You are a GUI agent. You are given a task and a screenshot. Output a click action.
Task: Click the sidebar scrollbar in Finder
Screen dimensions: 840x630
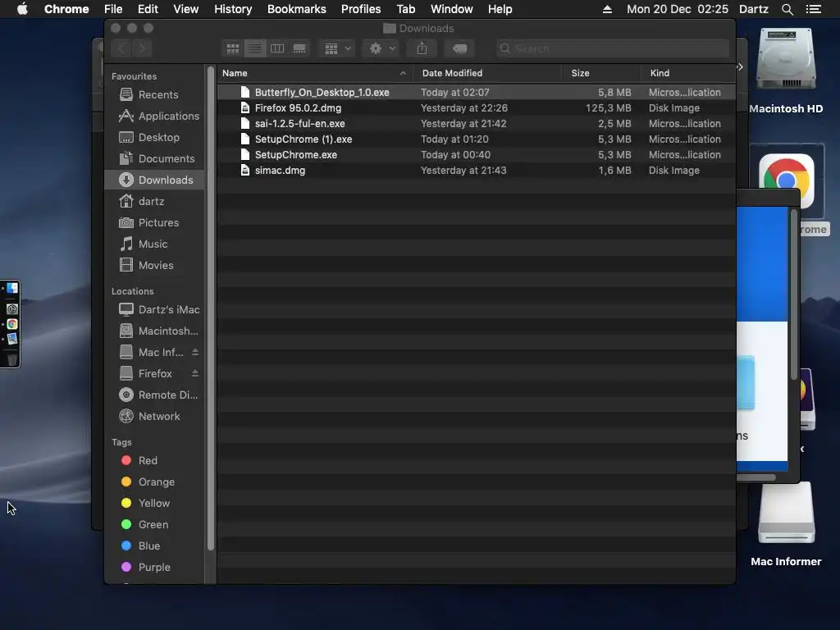[x=211, y=309]
